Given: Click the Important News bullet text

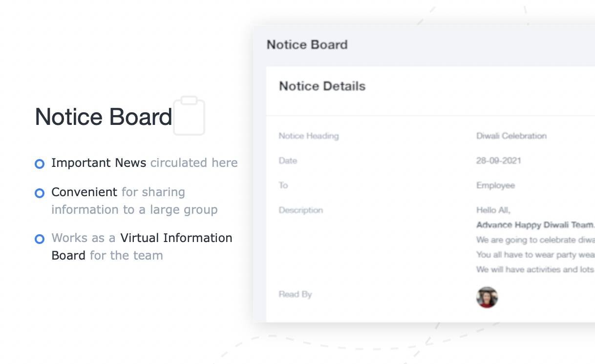Looking at the screenshot, I should pos(99,163).
